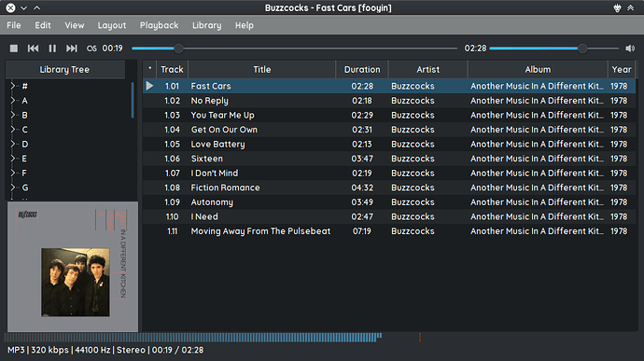Select the track 'Sixteen'
The width and height of the screenshot is (644, 361).
pos(206,159)
